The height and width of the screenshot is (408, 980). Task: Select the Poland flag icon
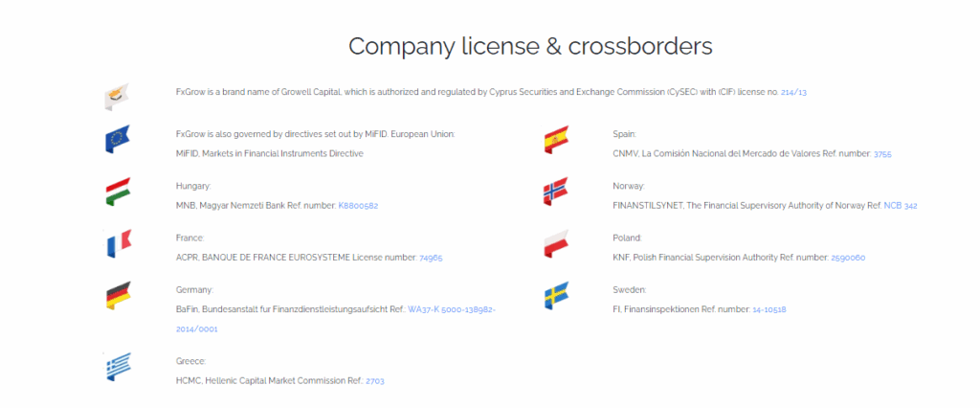click(555, 244)
